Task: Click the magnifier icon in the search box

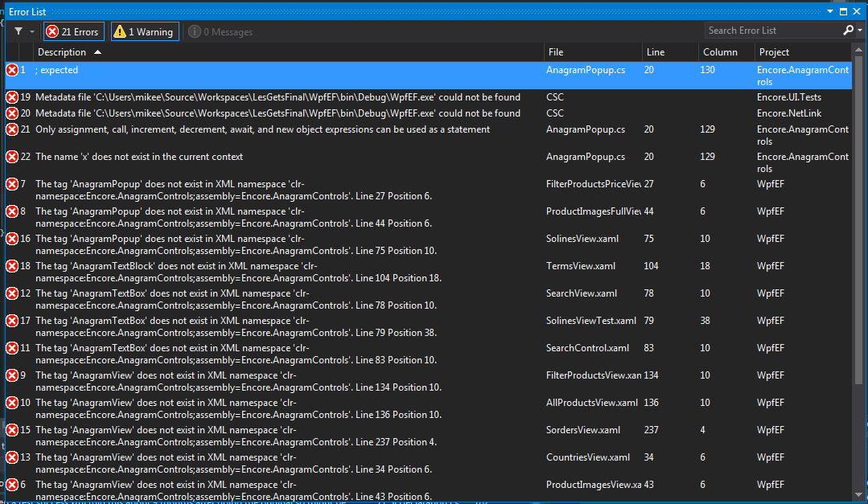Action: 849,30
